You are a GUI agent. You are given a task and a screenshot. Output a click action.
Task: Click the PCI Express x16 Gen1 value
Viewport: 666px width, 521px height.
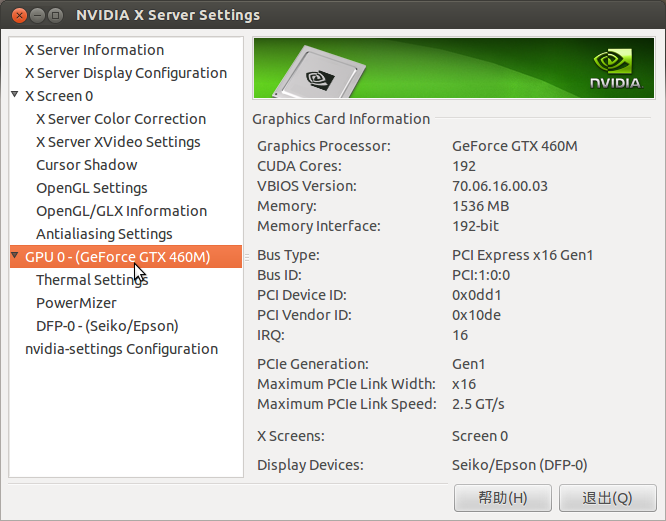[522, 255]
